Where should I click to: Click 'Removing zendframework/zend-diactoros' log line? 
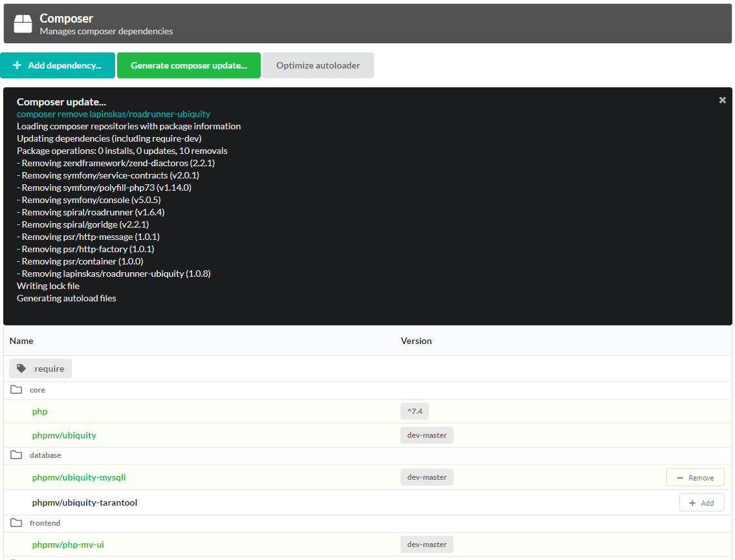pos(116,163)
